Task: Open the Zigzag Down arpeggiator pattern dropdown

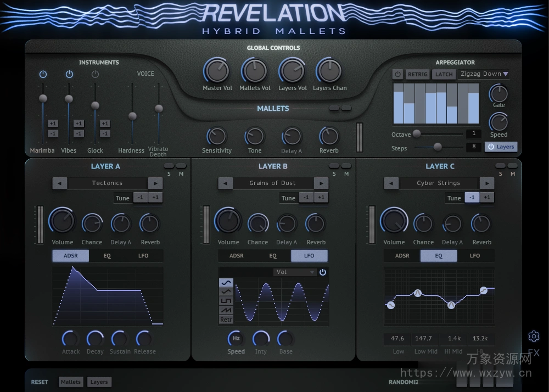Action: (484, 74)
